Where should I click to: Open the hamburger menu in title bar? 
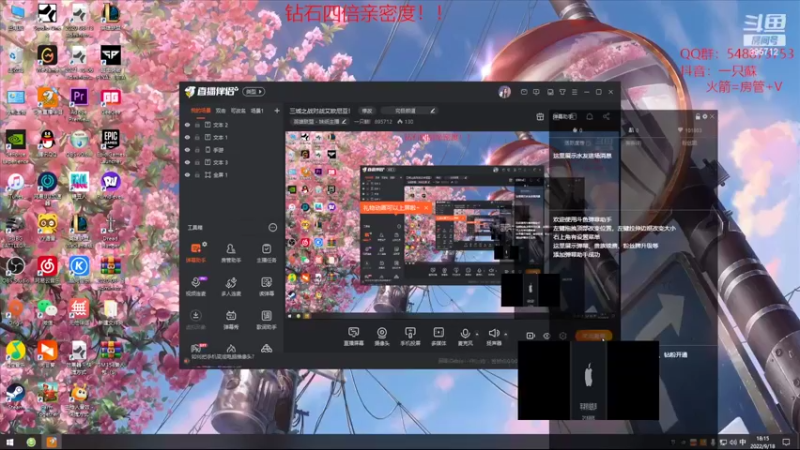click(x=574, y=92)
